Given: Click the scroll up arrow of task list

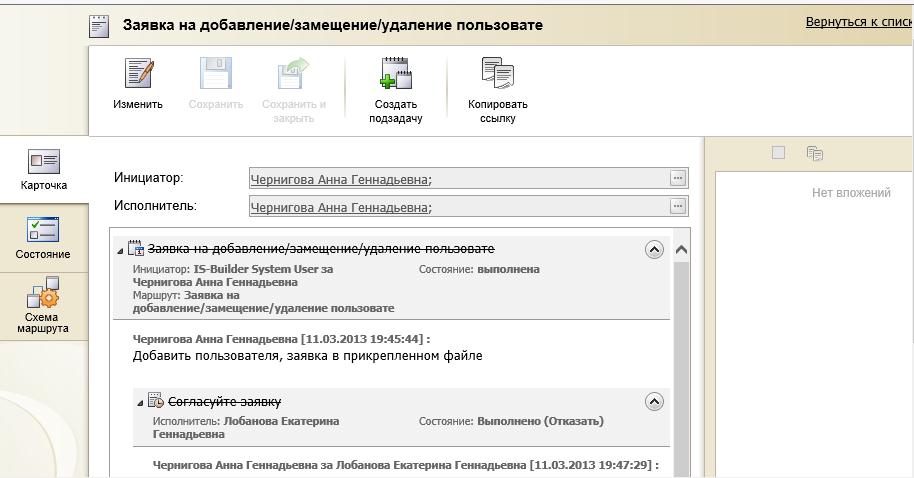Looking at the screenshot, I should [682, 250].
